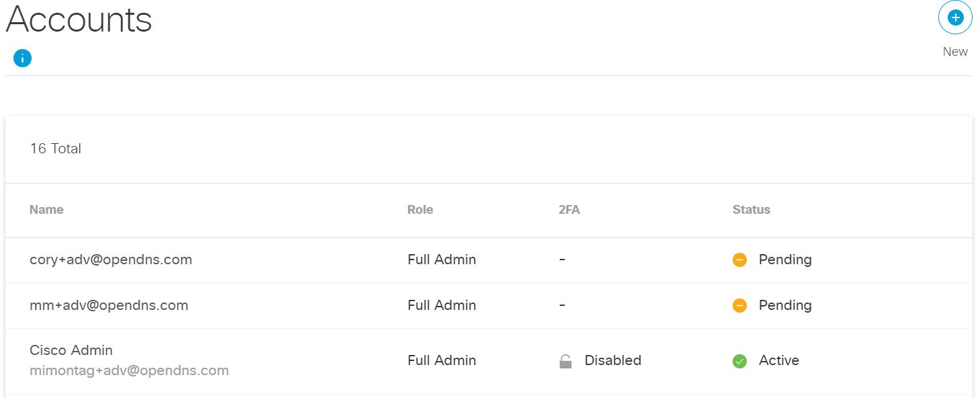Image resolution: width=980 pixels, height=398 pixels.
Task: Sort by the 2FA column header
Action: [569, 210]
